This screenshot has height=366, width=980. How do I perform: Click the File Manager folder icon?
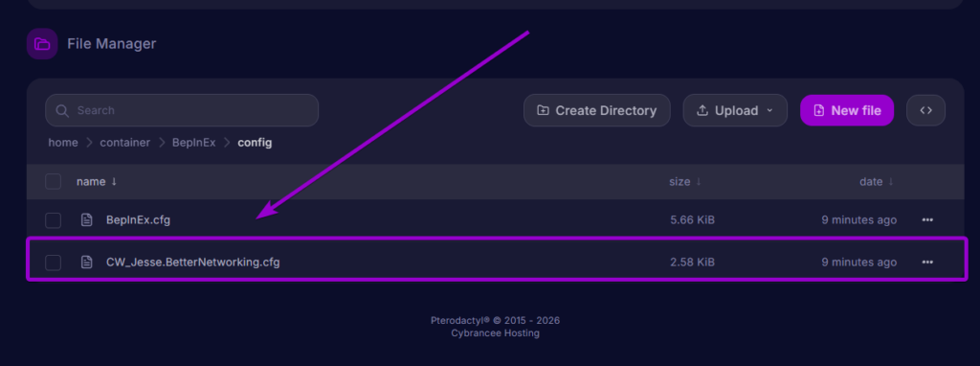point(42,44)
